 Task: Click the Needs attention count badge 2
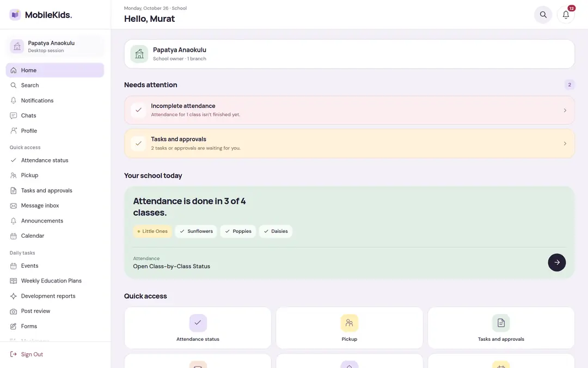coord(569,85)
